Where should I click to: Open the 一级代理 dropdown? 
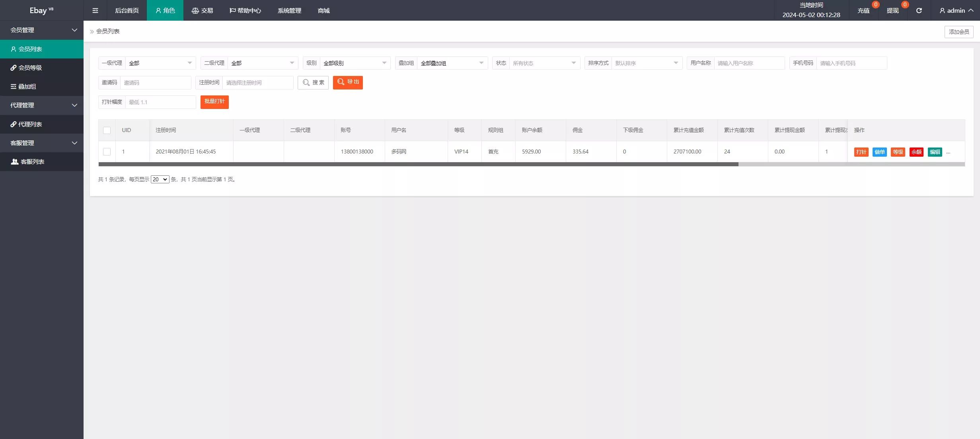tap(160, 63)
